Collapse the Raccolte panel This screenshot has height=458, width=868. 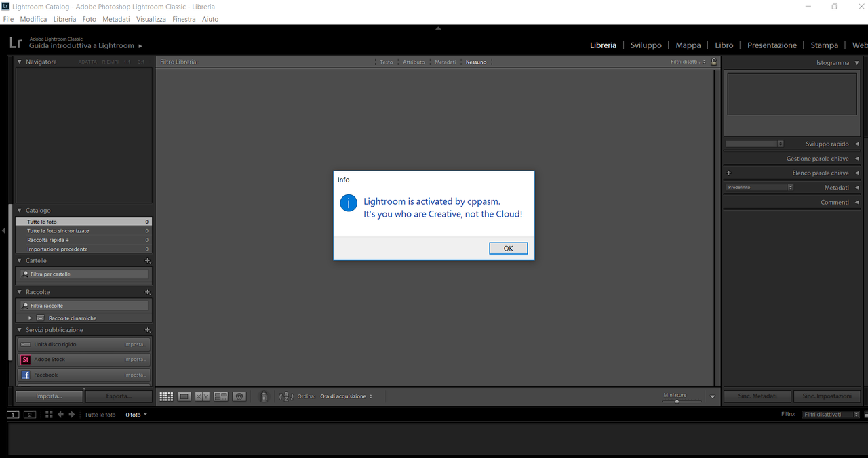pos(19,292)
